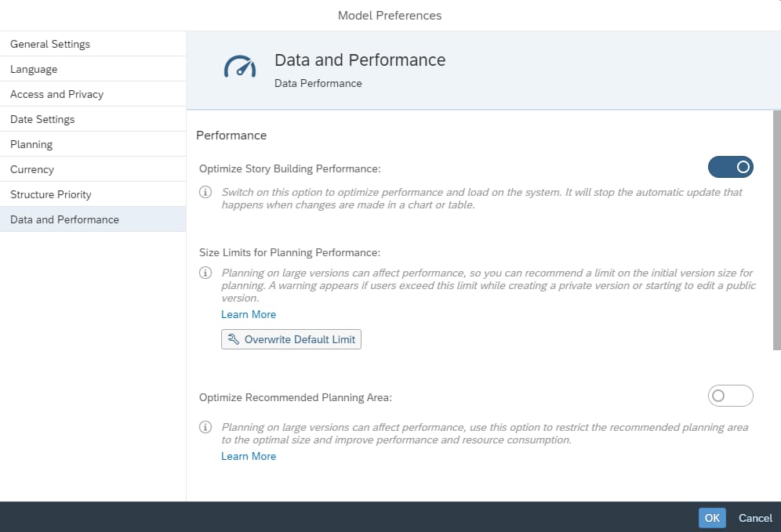Image resolution: width=781 pixels, height=532 pixels.
Task: Enable Optimize Recommended Planning Area switch
Action: 730,396
